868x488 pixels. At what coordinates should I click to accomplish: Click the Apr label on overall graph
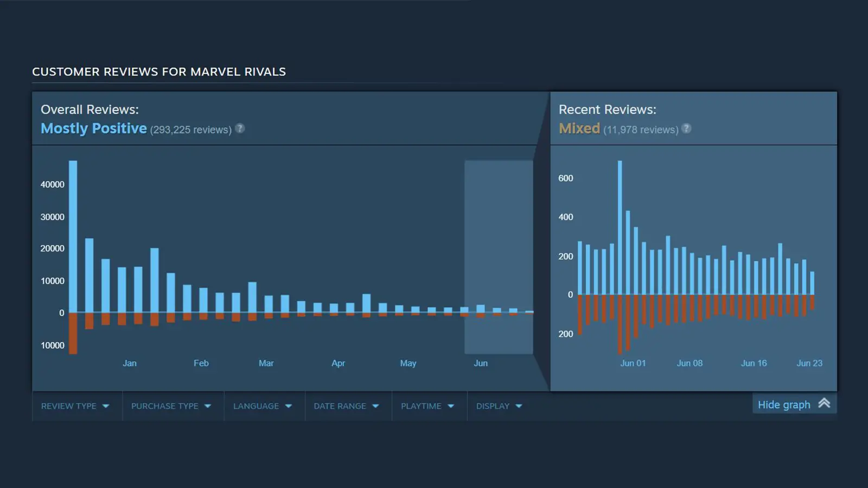(x=339, y=363)
